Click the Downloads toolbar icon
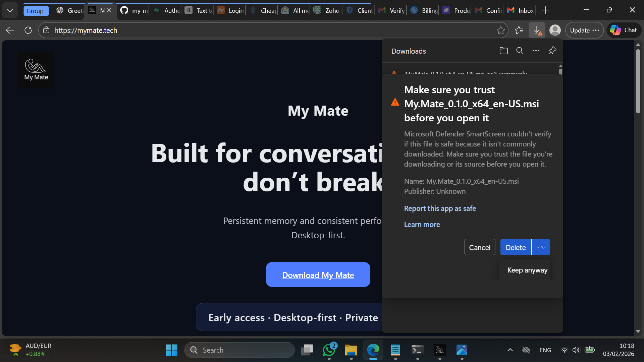Viewport: 644px width, 362px height. coord(537,31)
